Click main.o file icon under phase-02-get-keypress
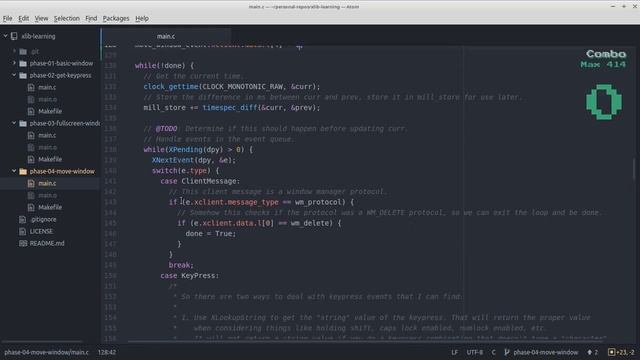The image size is (640, 360). (31, 99)
